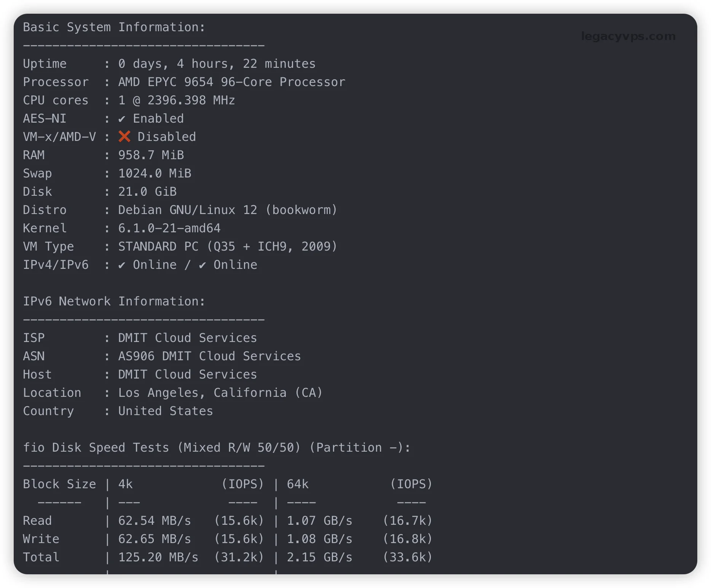Image resolution: width=711 pixels, height=588 pixels.
Task: Click the red X next to Disabled
Action: click(x=124, y=136)
